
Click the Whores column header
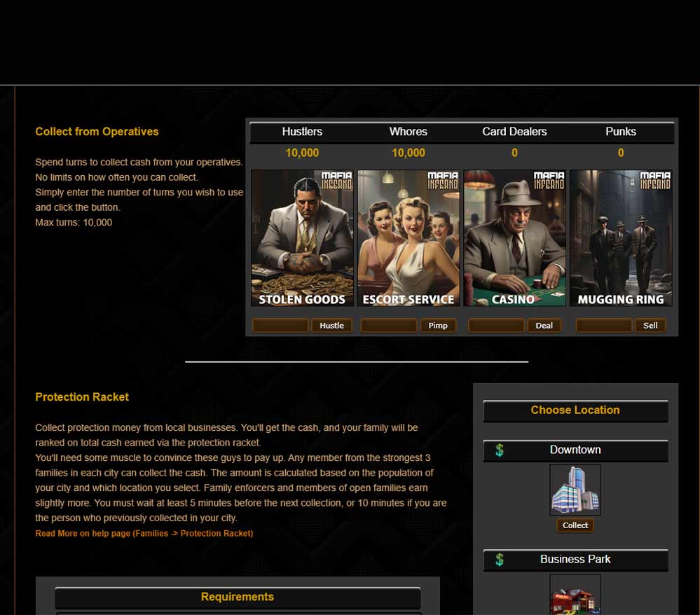(409, 132)
